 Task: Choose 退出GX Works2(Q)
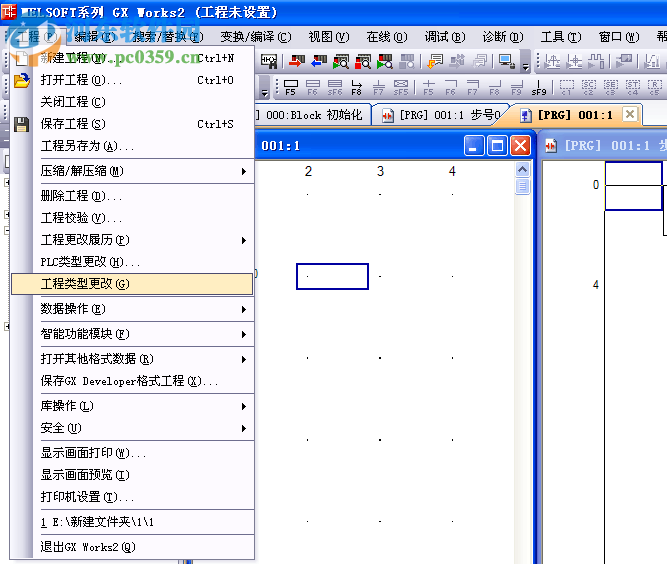(133, 547)
